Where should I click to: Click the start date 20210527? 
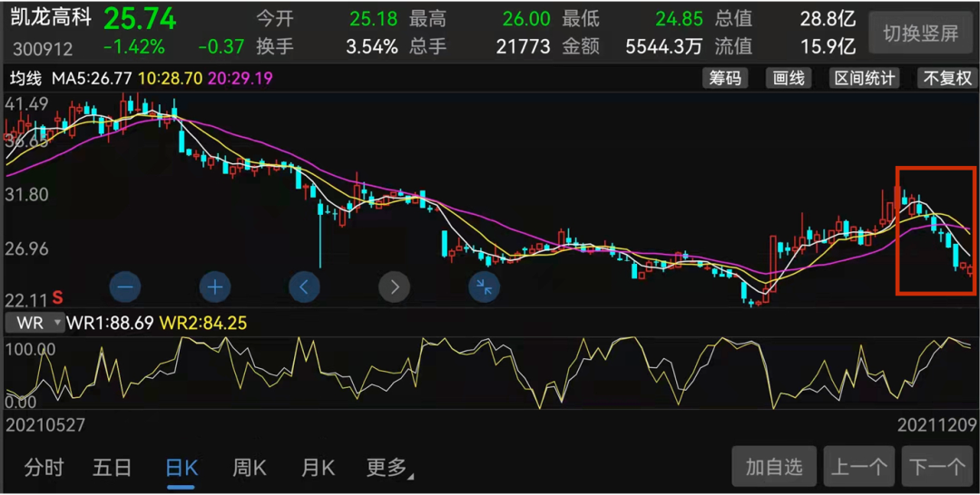click(45, 425)
